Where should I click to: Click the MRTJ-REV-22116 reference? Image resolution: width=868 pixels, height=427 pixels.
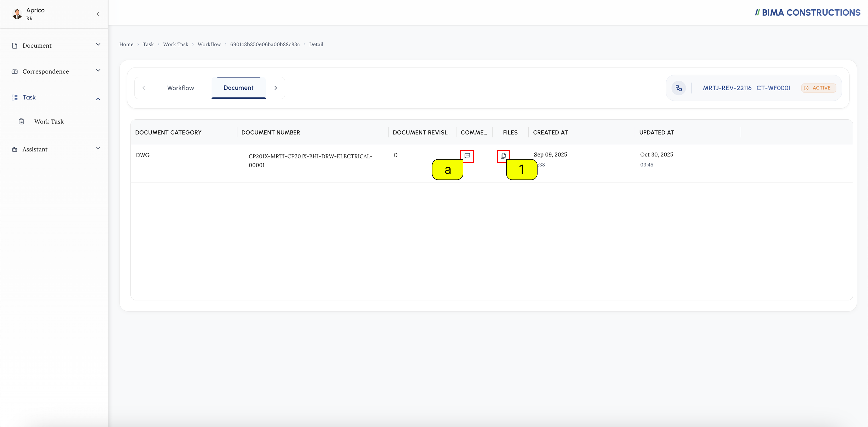pos(727,88)
